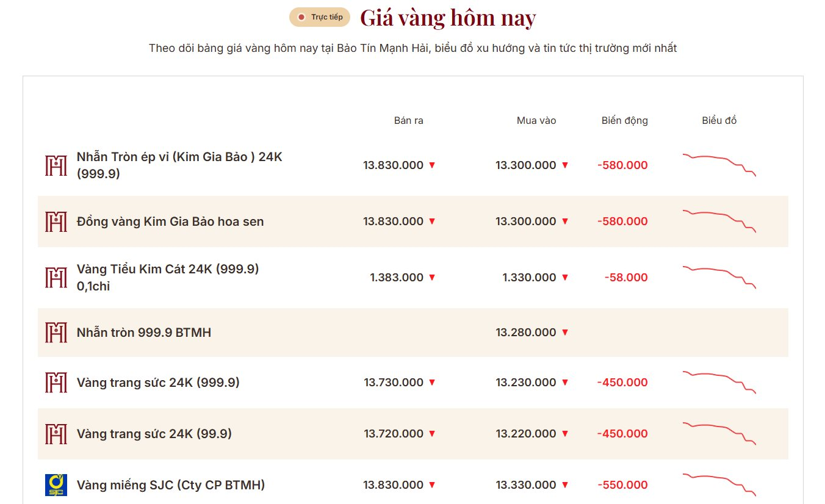825x504 pixels.
Task: Click the logo beside Vàng trang sức 24K (999.9)
Action: pos(56,383)
